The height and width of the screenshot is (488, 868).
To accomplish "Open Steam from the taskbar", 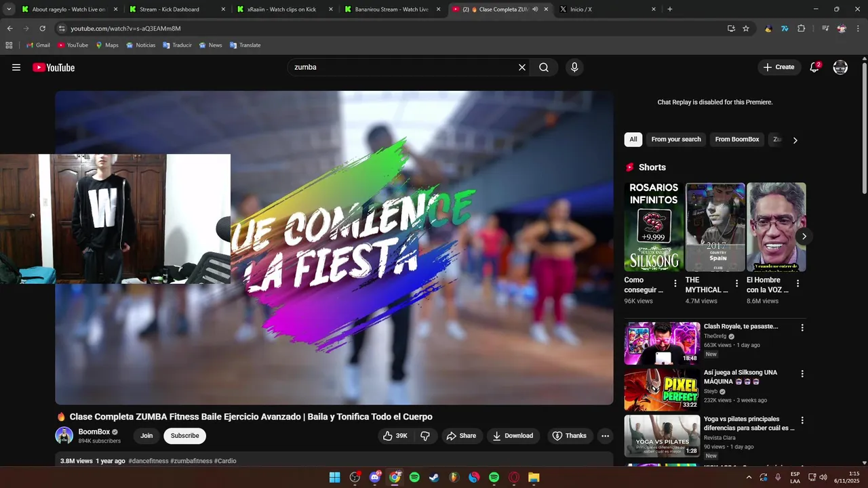I will point(435,477).
